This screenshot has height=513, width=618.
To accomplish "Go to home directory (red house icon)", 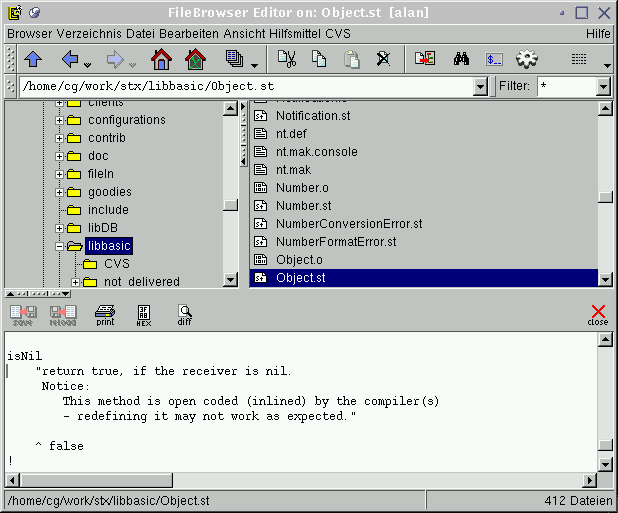I will pos(161,59).
